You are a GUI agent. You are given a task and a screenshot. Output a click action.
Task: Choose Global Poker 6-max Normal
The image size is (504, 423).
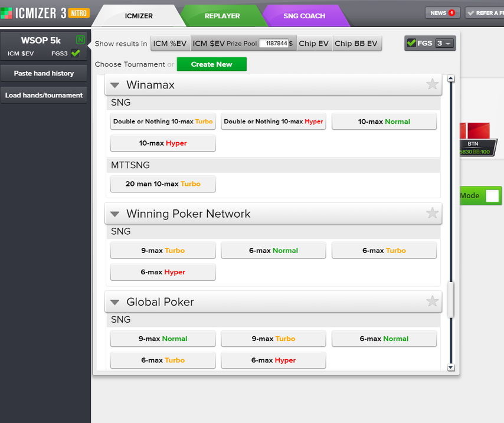(384, 339)
